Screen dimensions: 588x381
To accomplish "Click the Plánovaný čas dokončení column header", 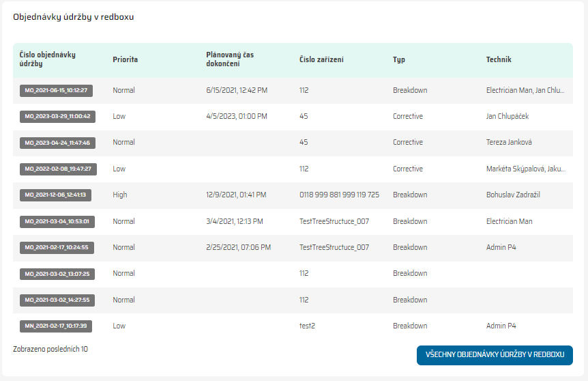I will 230,59.
